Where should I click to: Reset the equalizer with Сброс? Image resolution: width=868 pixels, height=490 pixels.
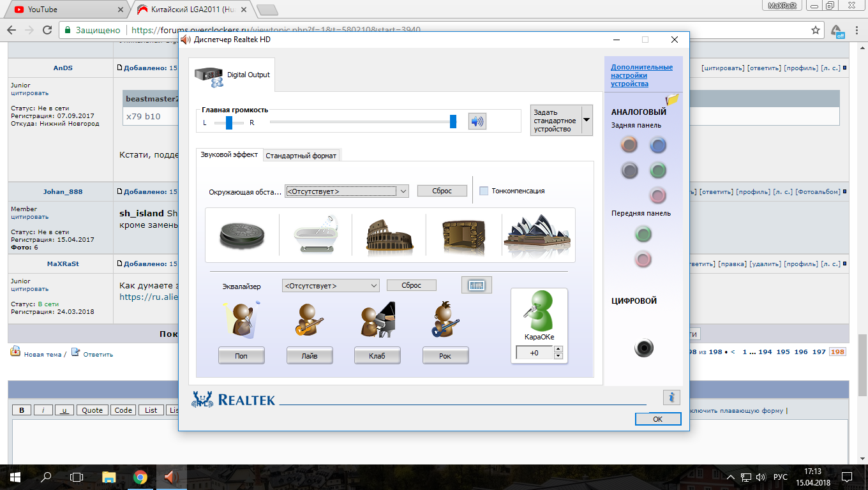412,285
